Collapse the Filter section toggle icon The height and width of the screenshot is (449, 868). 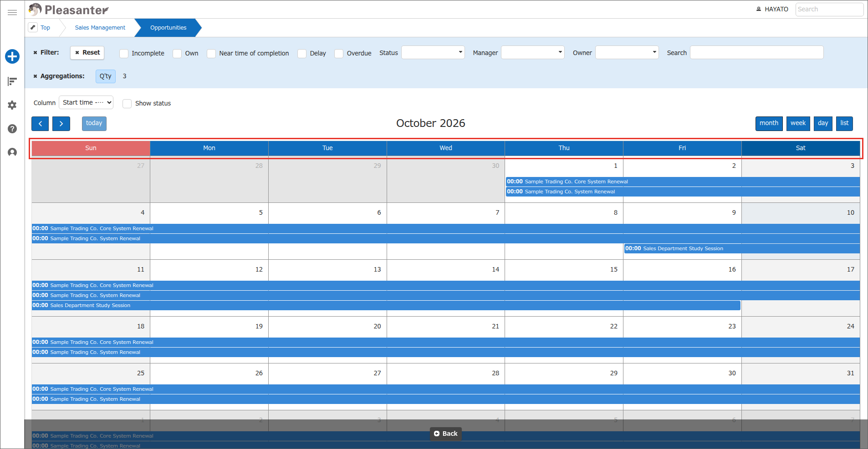click(x=35, y=53)
